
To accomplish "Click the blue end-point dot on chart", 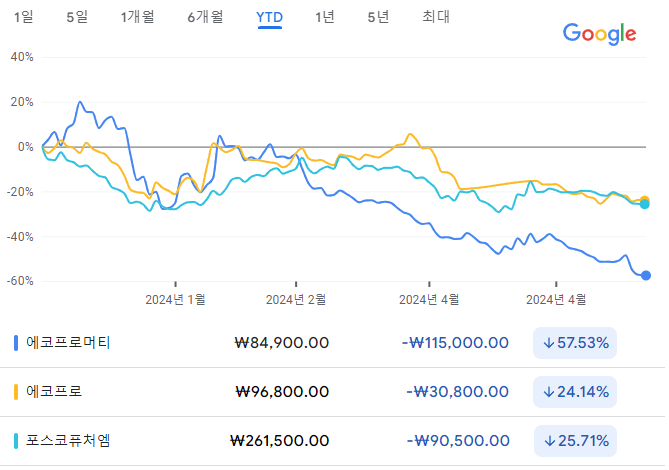I will (646, 276).
